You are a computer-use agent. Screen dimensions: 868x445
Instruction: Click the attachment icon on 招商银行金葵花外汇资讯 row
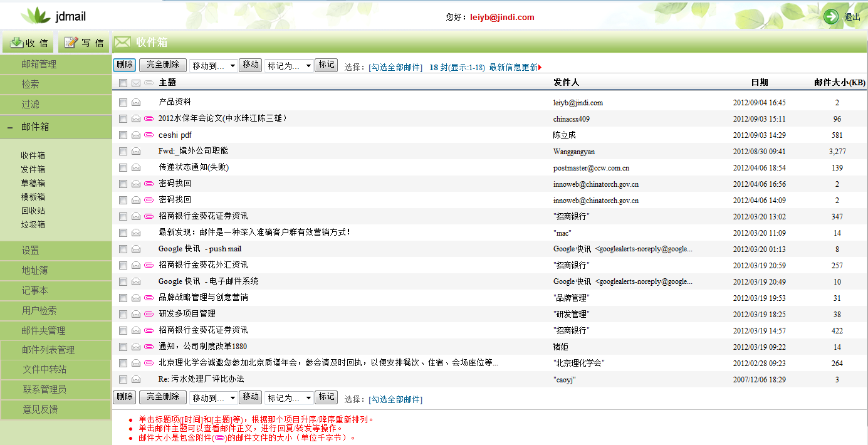pos(149,265)
